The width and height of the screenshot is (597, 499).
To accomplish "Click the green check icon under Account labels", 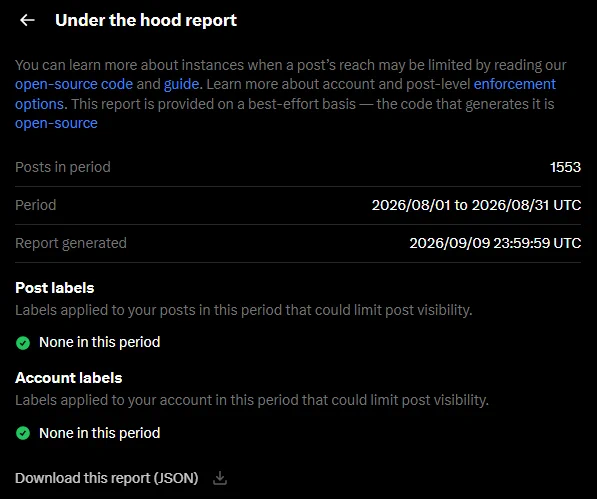I will [x=23, y=433].
